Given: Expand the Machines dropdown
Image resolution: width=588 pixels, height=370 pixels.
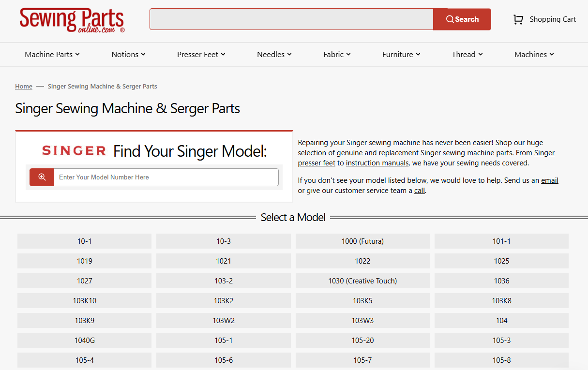Looking at the screenshot, I should [534, 55].
